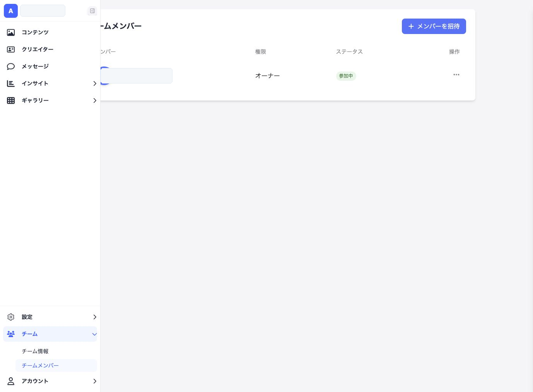Click the インサイト menu label

(x=35, y=84)
